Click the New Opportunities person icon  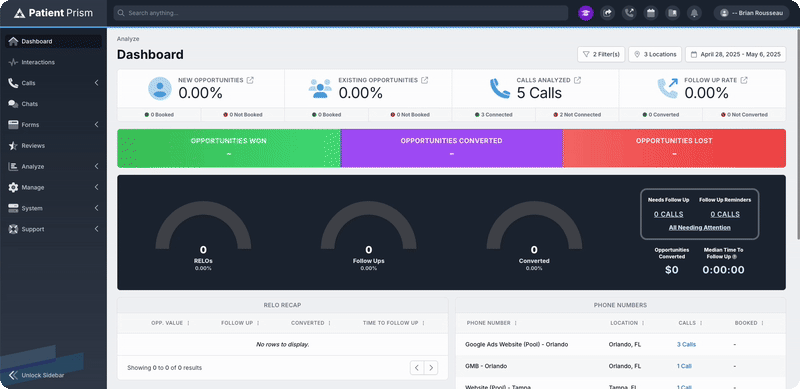point(160,88)
